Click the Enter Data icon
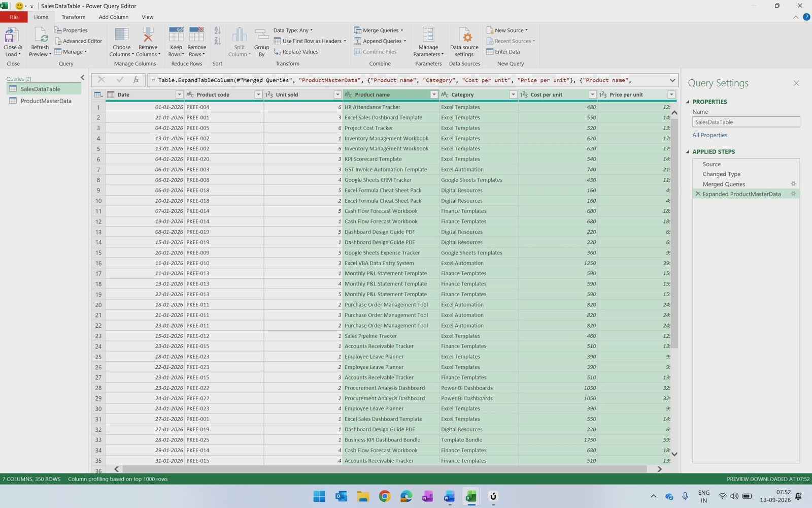 [x=490, y=52]
